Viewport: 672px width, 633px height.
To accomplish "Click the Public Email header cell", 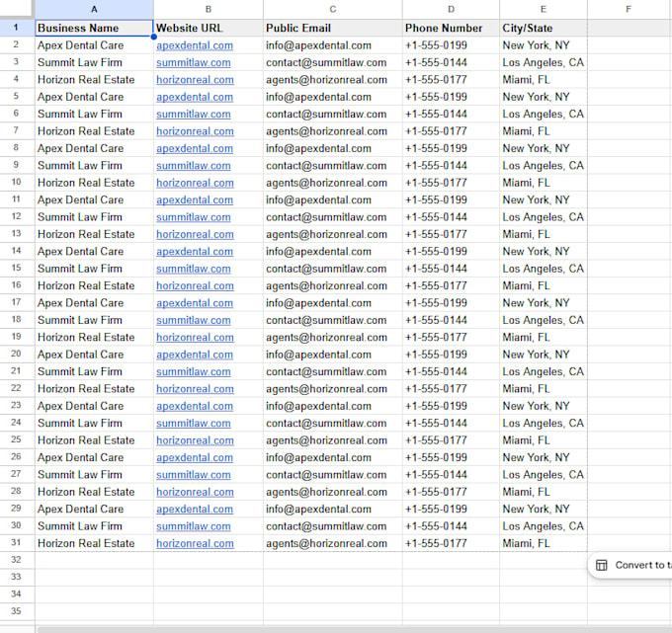I will 333,28.
